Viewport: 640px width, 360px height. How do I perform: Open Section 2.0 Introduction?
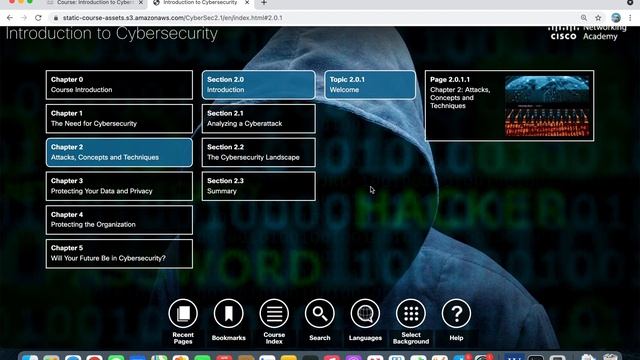pos(259,85)
